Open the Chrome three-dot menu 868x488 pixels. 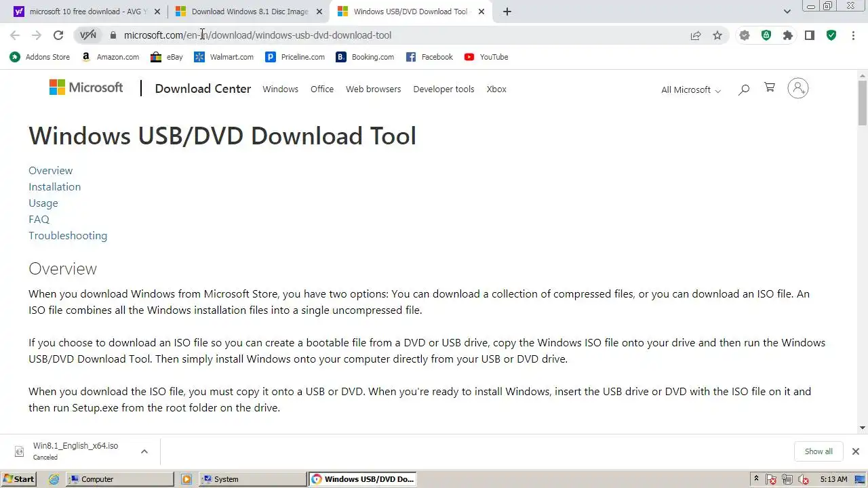pos(853,35)
